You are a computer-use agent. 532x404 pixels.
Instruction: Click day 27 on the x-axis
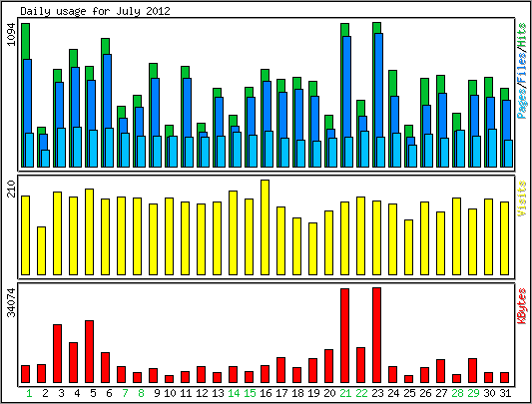pos(441,393)
